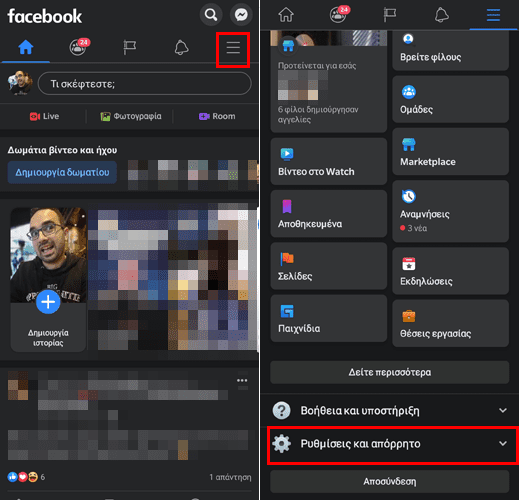Click 'Δημιουργία ιστορίας' label
The width and height of the screenshot is (519, 500).
click(48, 338)
